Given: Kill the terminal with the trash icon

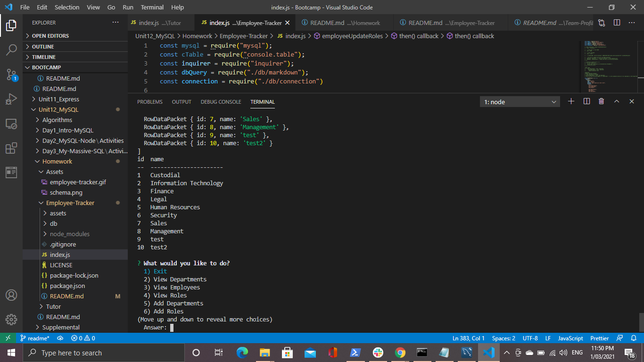Looking at the screenshot, I should tap(602, 101).
